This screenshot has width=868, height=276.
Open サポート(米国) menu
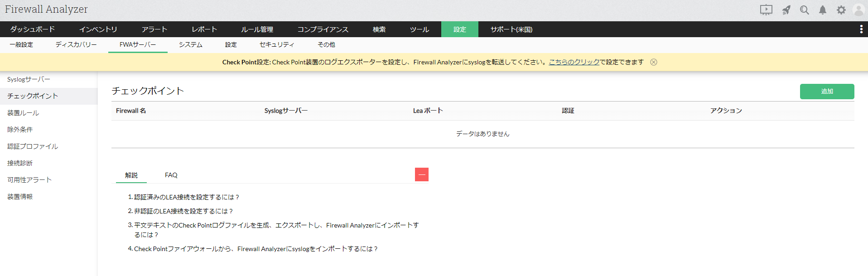(x=511, y=29)
